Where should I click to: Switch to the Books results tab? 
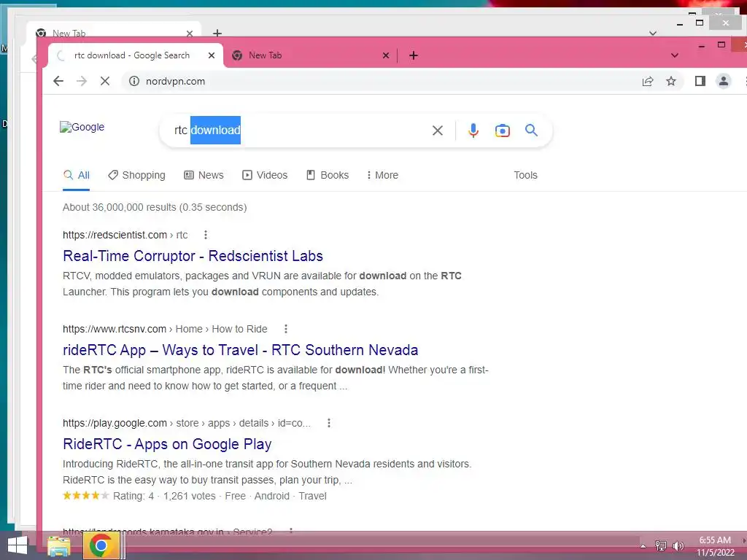[328, 175]
